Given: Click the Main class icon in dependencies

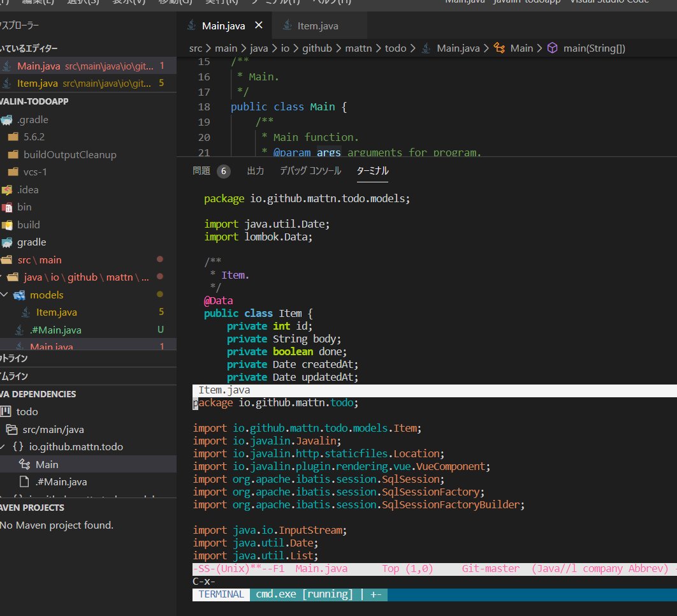Looking at the screenshot, I should point(25,464).
